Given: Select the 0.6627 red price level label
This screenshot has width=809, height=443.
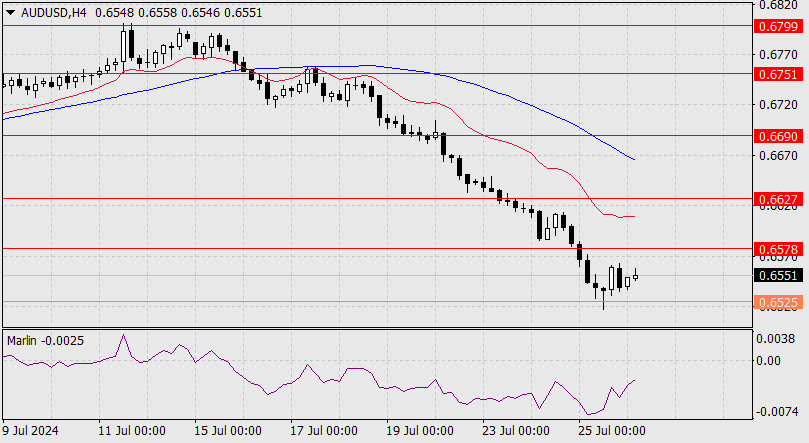Looking at the screenshot, I should (779, 199).
